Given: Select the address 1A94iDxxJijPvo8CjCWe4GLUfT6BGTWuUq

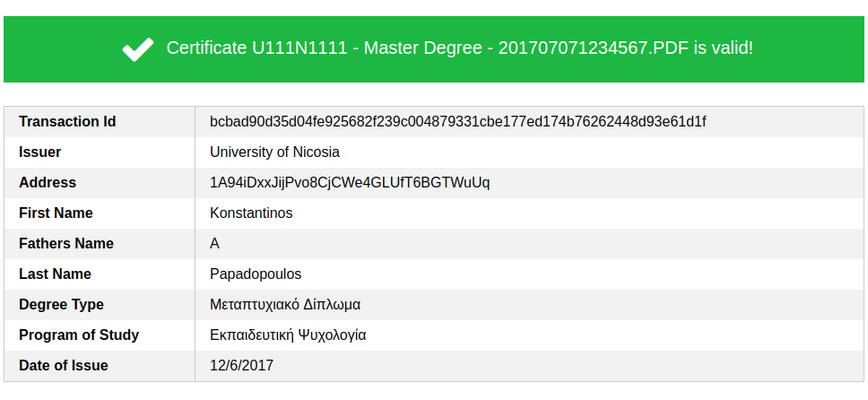Looking at the screenshot, I should pyautogui.click(x=350, y=183).
